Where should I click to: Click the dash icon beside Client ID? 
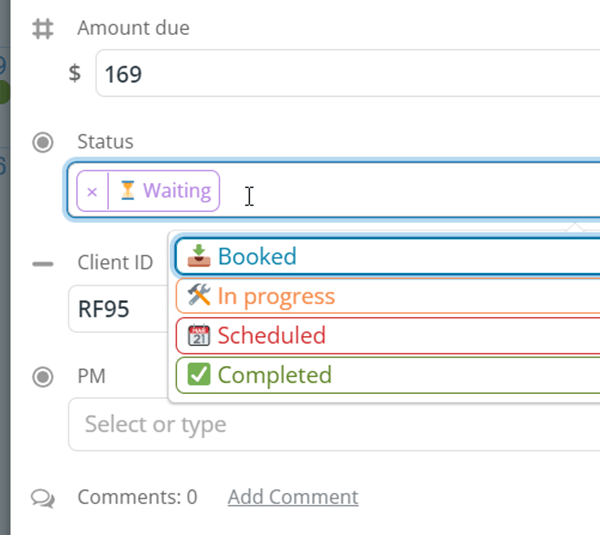point(42,264)
